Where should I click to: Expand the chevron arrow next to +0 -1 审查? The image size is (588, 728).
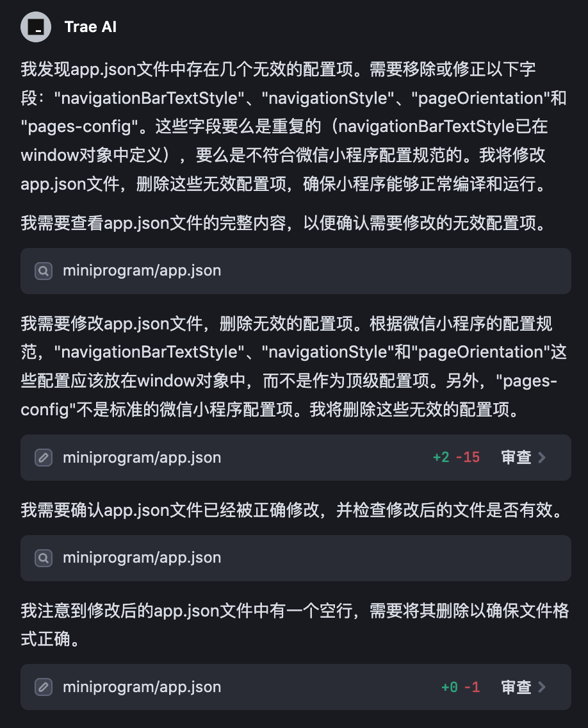point(542,687)
